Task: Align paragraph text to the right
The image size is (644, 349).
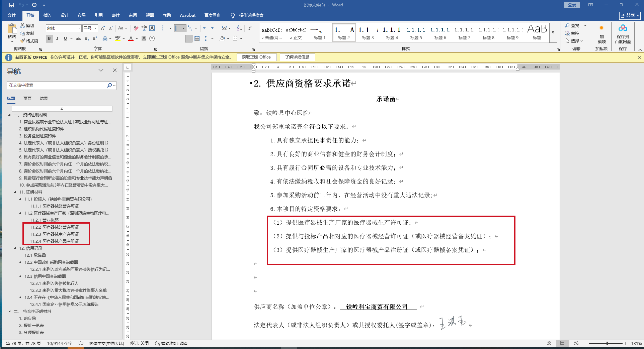Action: pyautogui.click(x=181, y=38)
